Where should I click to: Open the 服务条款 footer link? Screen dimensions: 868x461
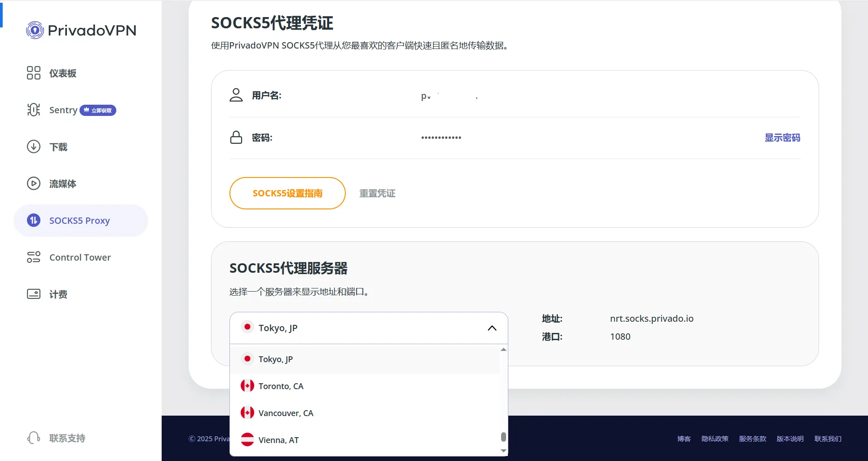pyautogui.click(x=753, y=439)
